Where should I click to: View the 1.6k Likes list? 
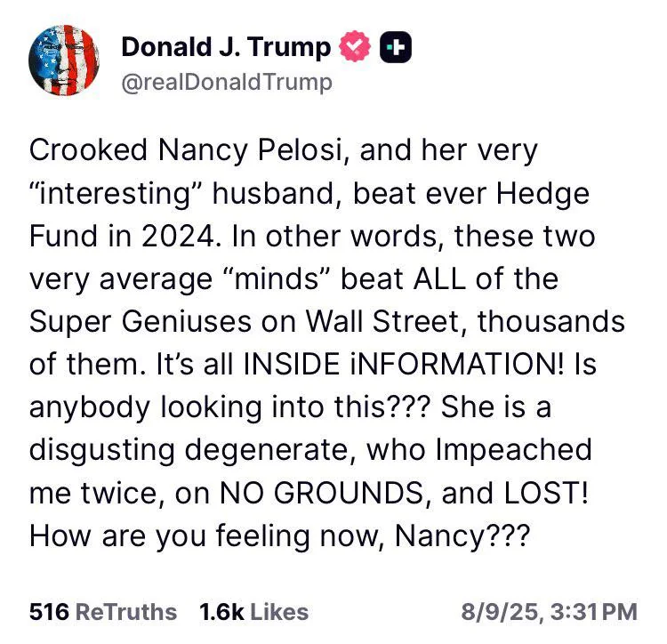coord(254,612)
